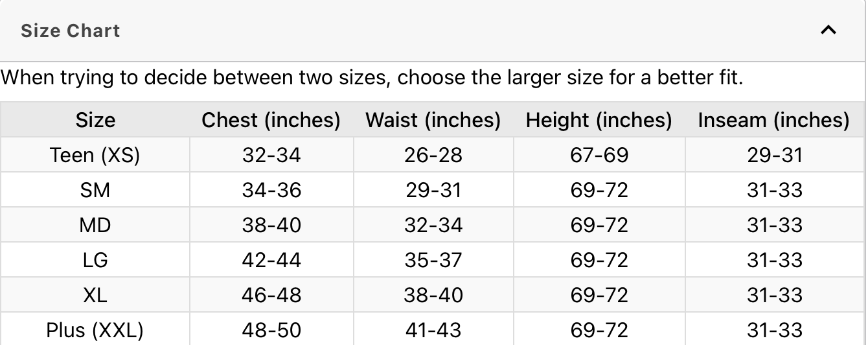Select the SM size row label
The width and height of the screenshot is (868, 345).
[95, 190]
